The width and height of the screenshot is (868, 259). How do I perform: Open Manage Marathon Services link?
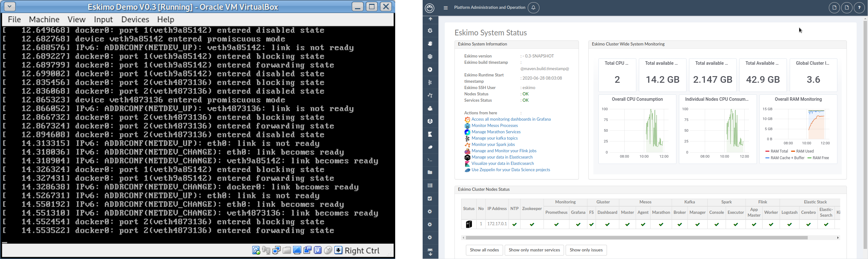(496, 132)
